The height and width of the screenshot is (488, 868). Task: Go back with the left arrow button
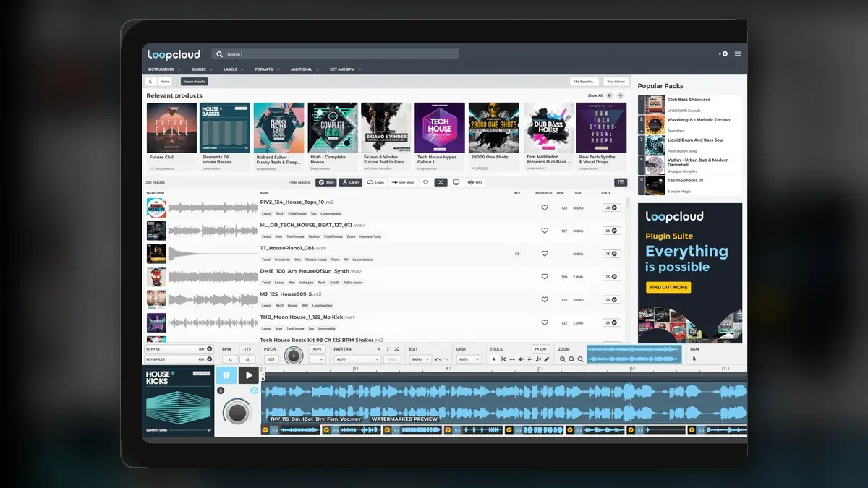tap(151, 82)
